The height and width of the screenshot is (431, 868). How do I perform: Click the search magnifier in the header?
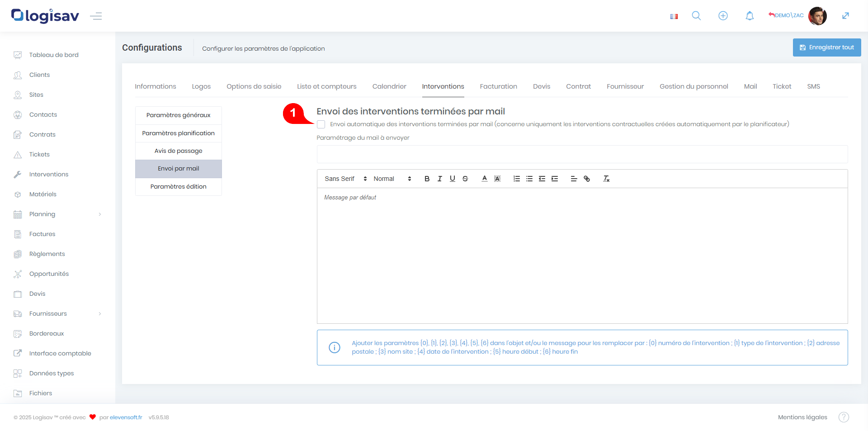[x=696, y=16]
